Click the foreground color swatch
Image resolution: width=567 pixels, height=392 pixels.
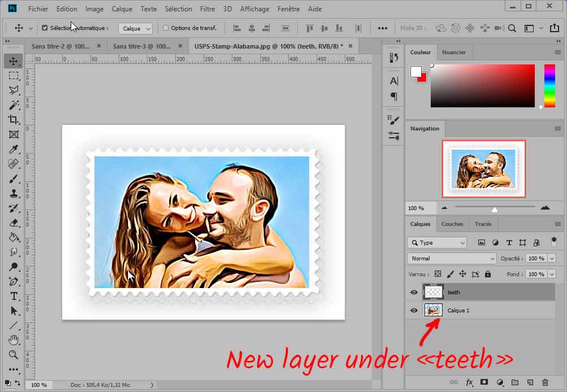pos(416,72)
